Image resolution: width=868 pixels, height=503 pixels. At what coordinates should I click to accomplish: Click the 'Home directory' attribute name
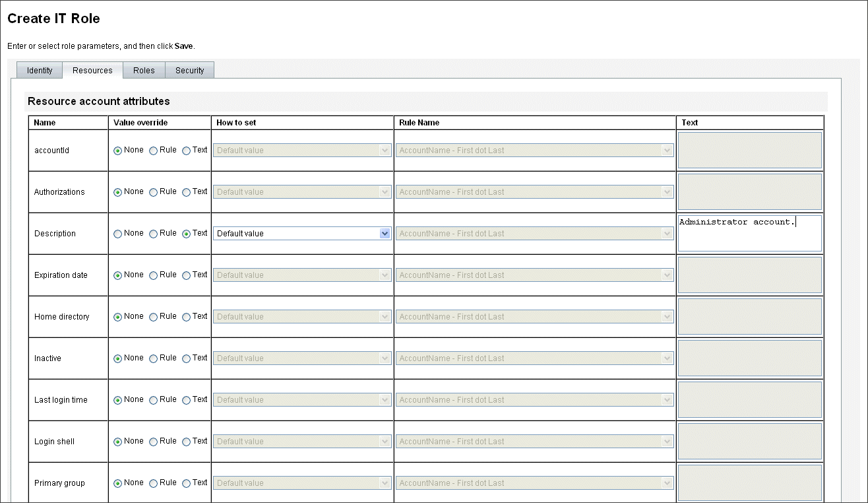pyautogui.click(x=62, y=317)
